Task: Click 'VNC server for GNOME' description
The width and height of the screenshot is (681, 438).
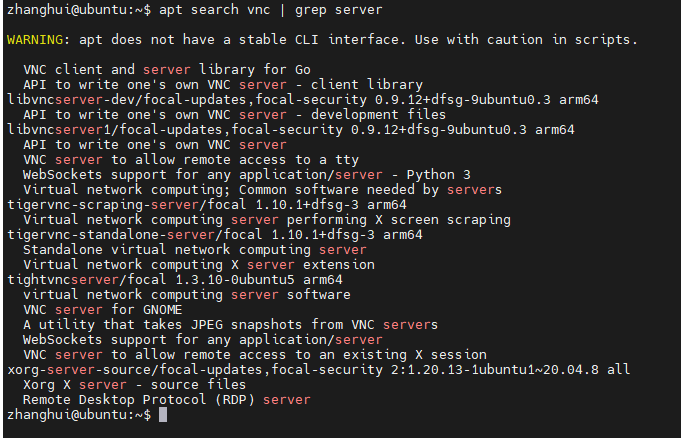Action: (x=102, y=310)
